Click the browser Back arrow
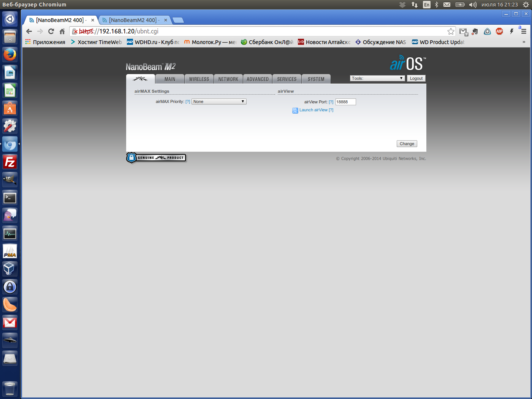 click(29, 31)
